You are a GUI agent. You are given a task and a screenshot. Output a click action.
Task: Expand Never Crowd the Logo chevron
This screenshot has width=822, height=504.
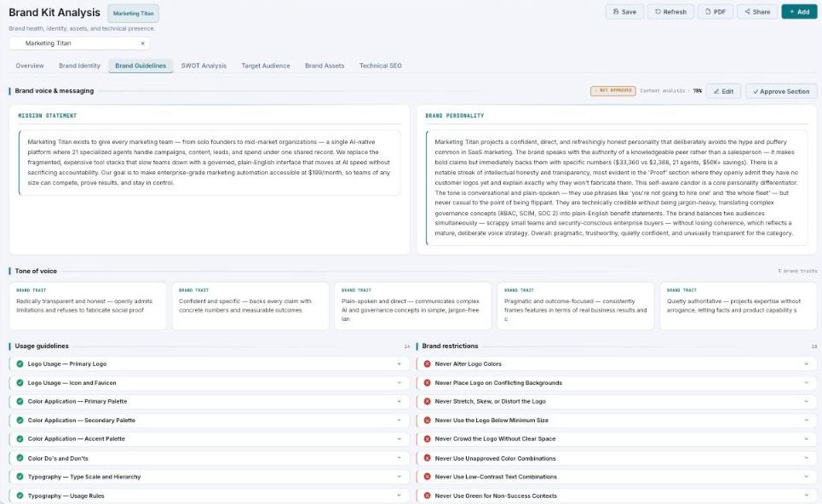click(x=807, y=438)
